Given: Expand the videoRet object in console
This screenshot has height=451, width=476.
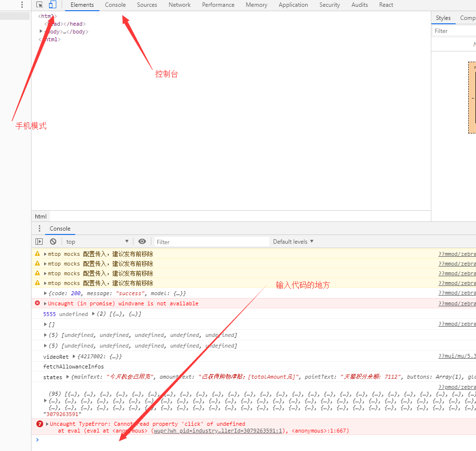Looking at the screenshot, I should (x=74, y=357).
